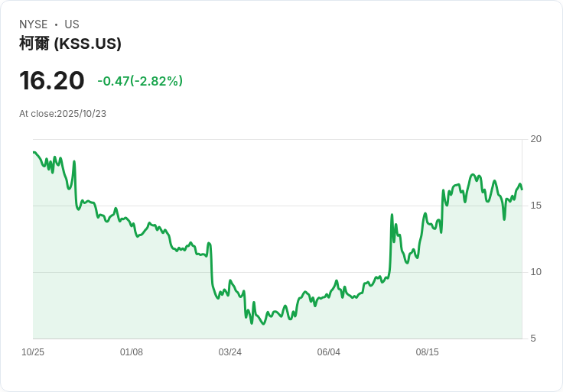The image size is (563, 392).
Task: Click the y-axis label 20
Action: tap(536, 139)
